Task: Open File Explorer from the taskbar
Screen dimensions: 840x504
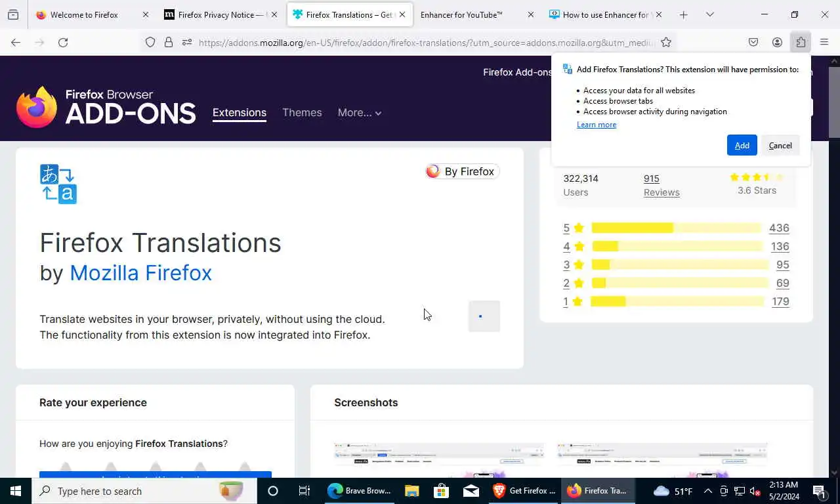Action: click(411, 491)
